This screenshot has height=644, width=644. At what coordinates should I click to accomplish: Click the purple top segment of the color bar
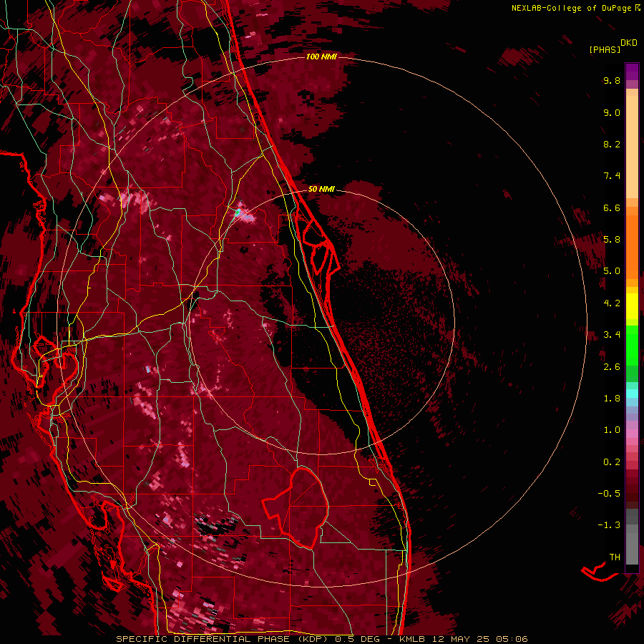point(632,72)
